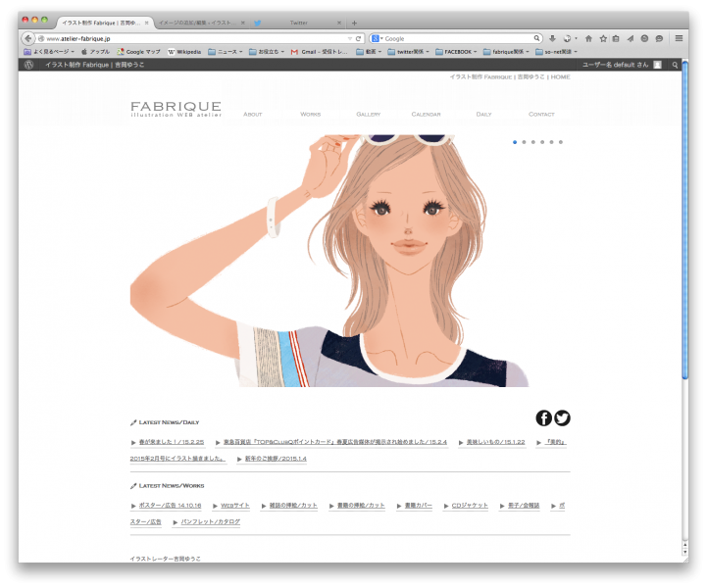This screenshot has height=588, width=707.
Task: Expand the よく見るページ bookmarks folder
Action: [x=49, y=52]
